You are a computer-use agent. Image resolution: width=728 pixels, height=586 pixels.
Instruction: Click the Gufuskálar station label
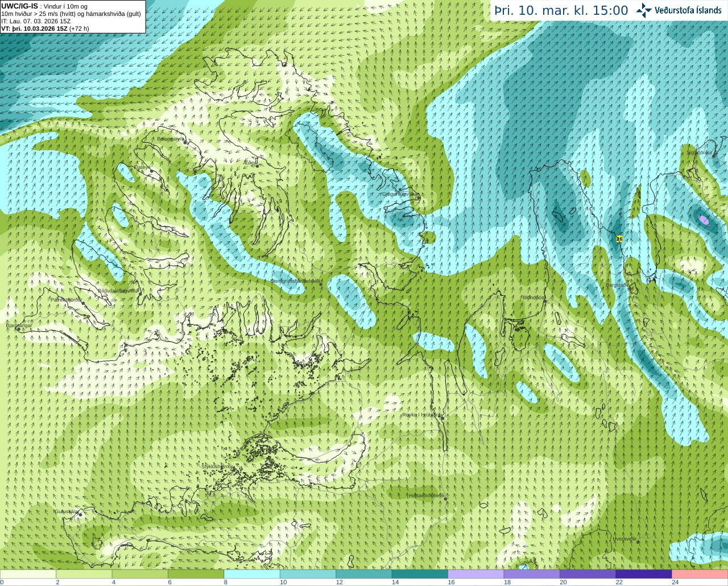pyautogui.click(x=66, y=511)
